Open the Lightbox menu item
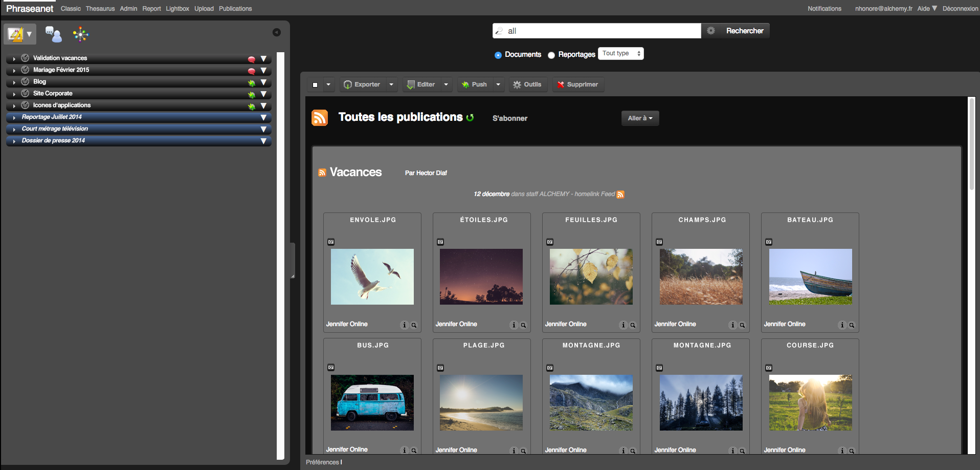Viewport: 980px width, 470px height. point(177,9)
